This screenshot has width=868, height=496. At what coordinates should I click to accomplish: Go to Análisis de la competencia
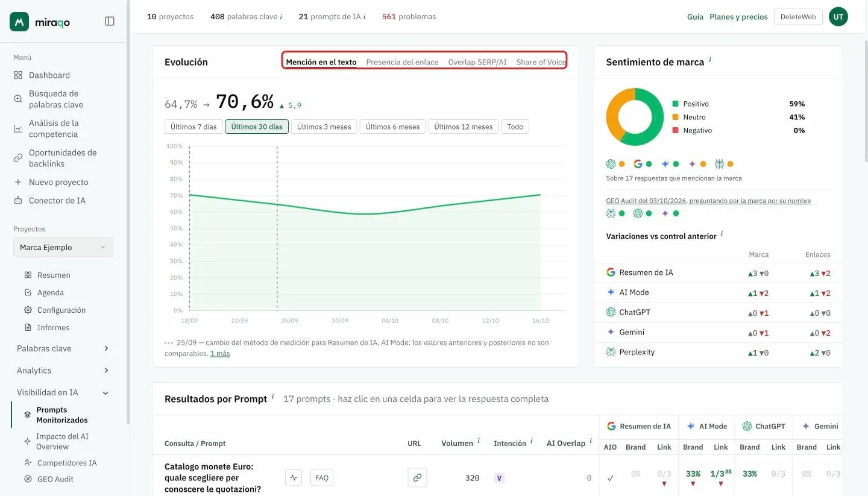tap(54, 128)
